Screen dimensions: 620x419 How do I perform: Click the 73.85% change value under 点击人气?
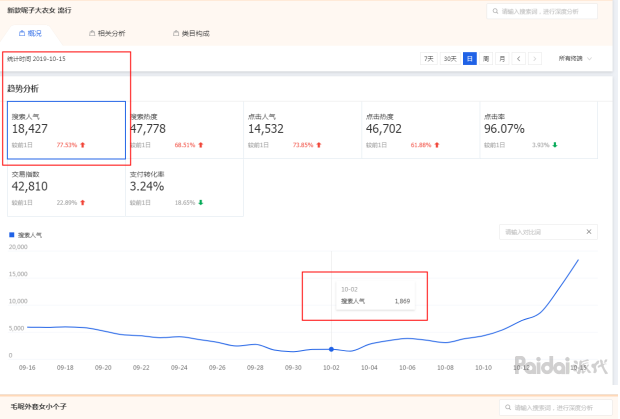(303, 145)
